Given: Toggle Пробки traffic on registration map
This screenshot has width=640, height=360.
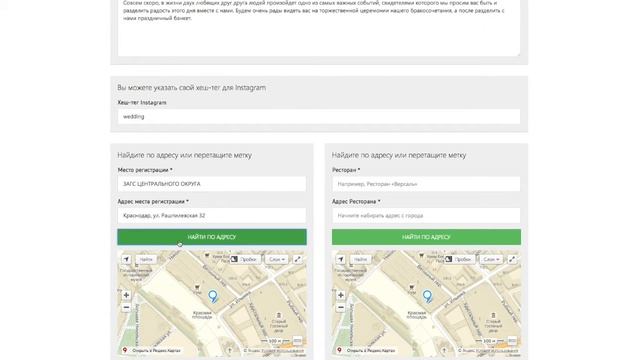Looking at the screenshot, I should click(245, 259).
